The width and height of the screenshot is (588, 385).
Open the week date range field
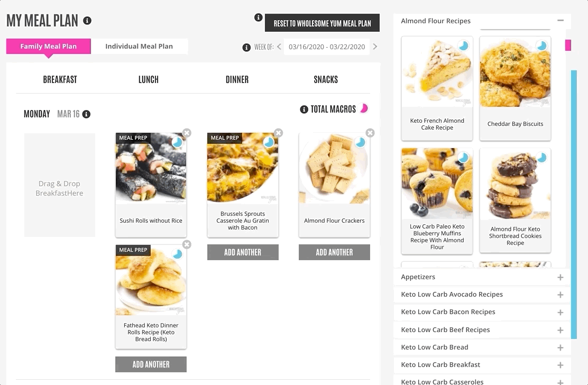[x=327, y=47]
